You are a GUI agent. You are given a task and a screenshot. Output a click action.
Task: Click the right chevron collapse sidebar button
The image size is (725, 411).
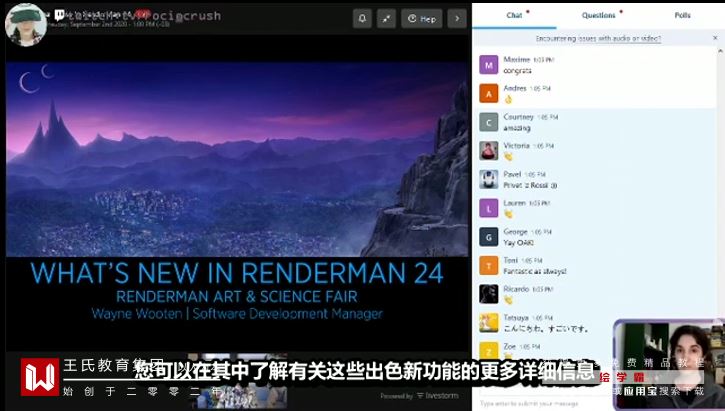457,18
